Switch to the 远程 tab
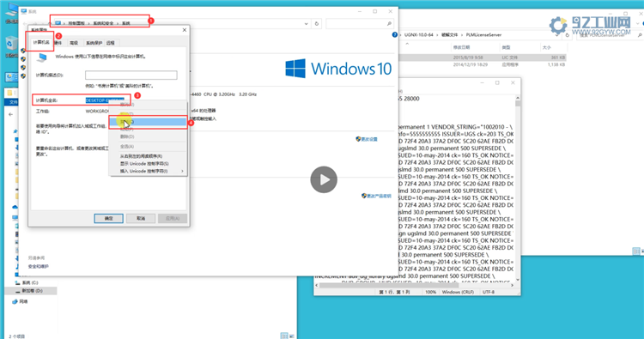 point(111,43)
